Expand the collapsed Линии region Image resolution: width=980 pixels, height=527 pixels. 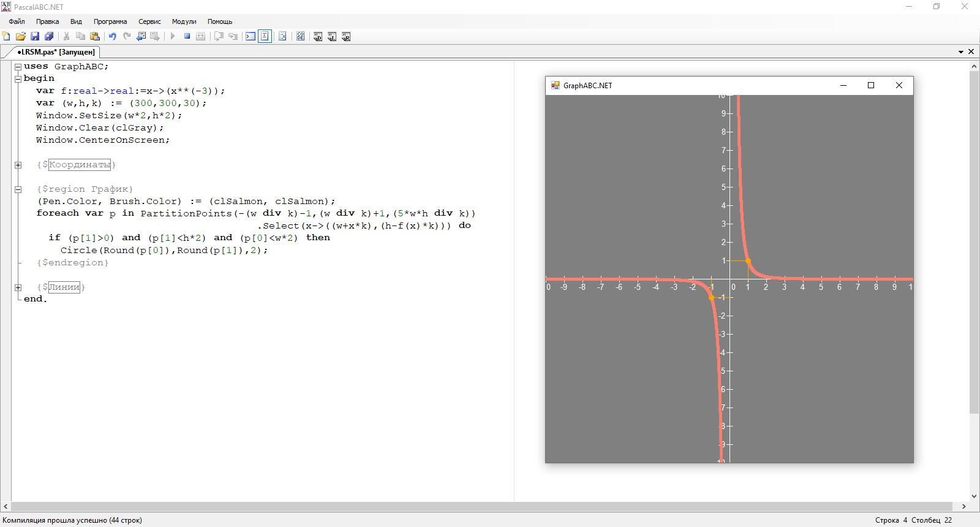pos(18,287)
